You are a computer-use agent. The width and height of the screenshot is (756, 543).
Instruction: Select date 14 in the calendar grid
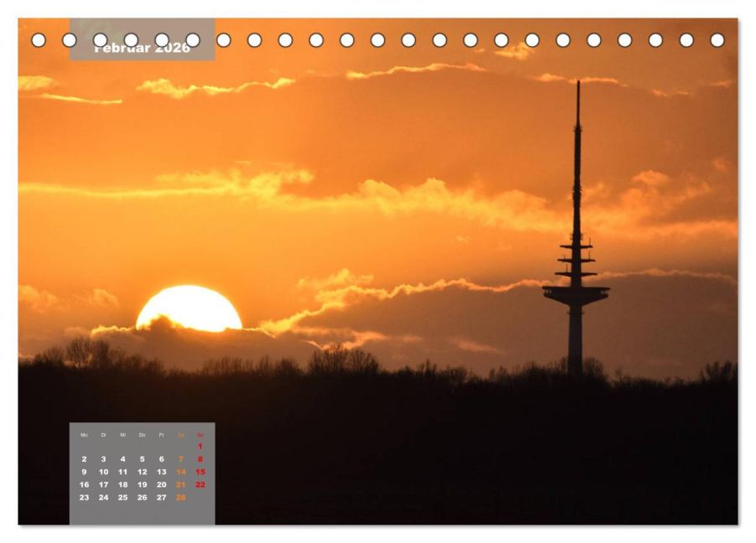[x=181, y=472]
